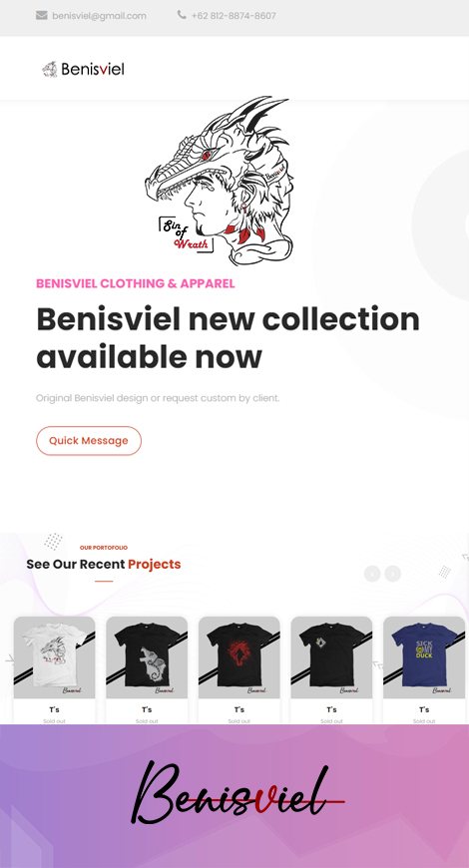Open email link benisviel@gmail.com
469x868 pixels.
click(x=99, y=16)
